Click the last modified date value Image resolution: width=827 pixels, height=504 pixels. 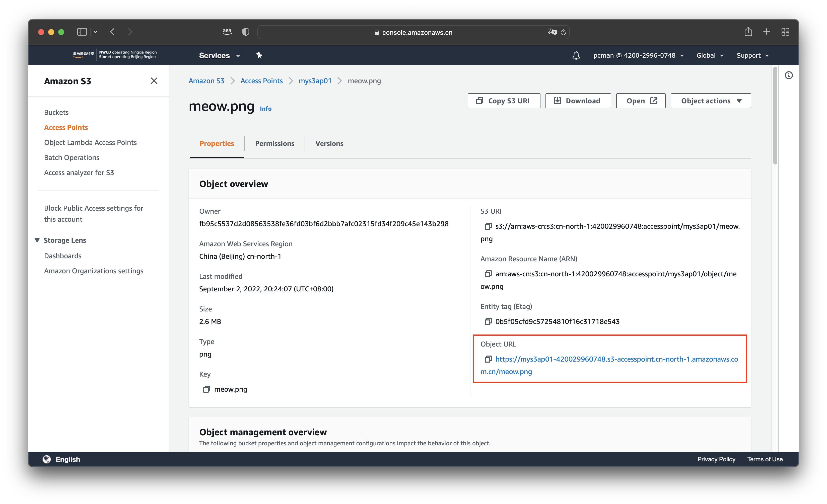click(x=266, y=289)
